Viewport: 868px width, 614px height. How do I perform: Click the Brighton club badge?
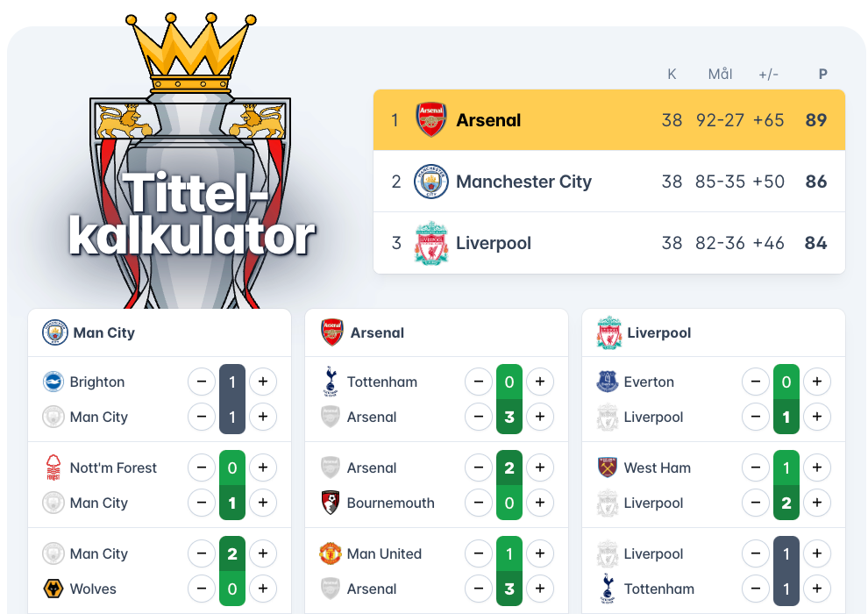53,382
